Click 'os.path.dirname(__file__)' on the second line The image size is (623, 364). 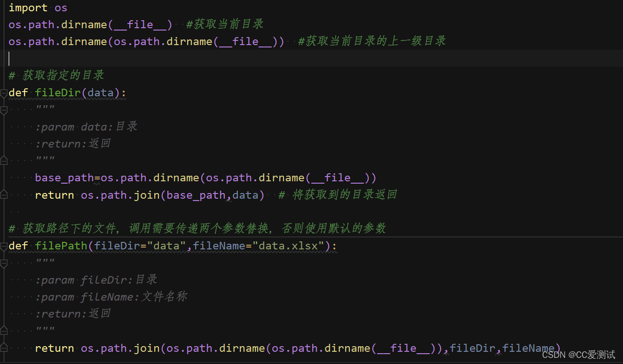[x=91, y=24]
